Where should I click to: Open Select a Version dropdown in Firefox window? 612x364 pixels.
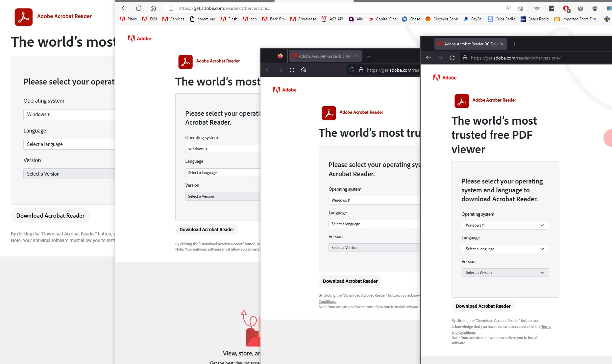pos(374,248)
